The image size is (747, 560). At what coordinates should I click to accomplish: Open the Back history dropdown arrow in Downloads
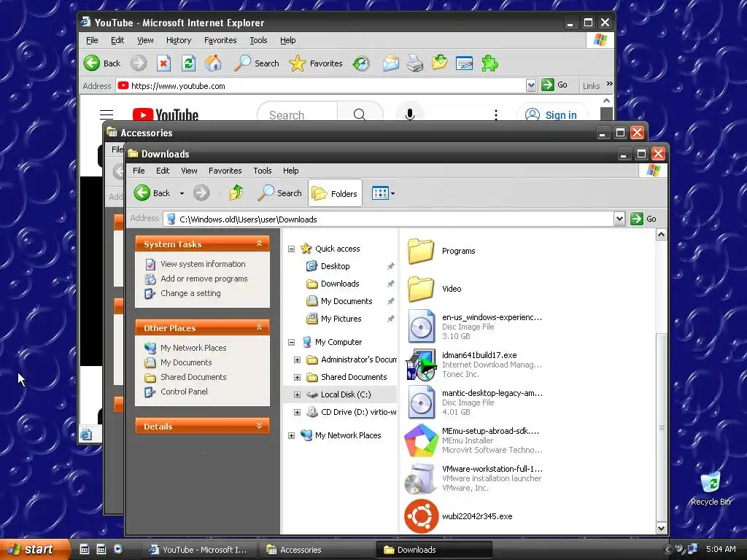click(x=182, y=193)
